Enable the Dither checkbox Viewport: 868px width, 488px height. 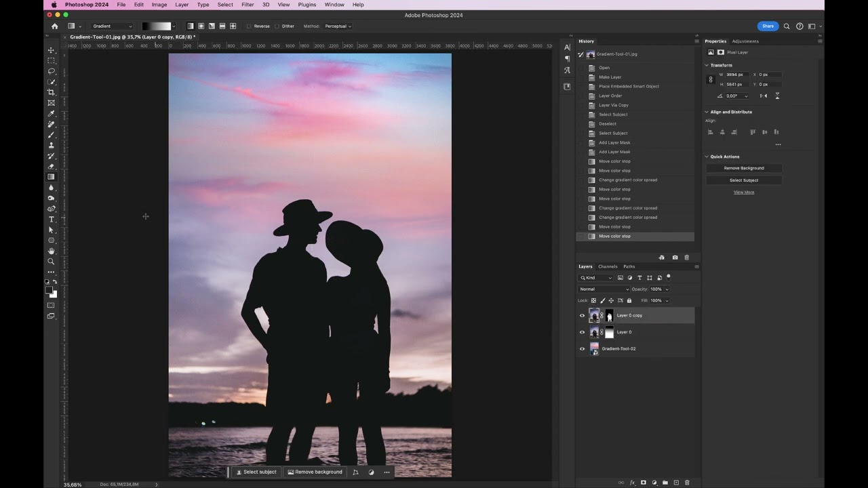[x=277, y=26]
